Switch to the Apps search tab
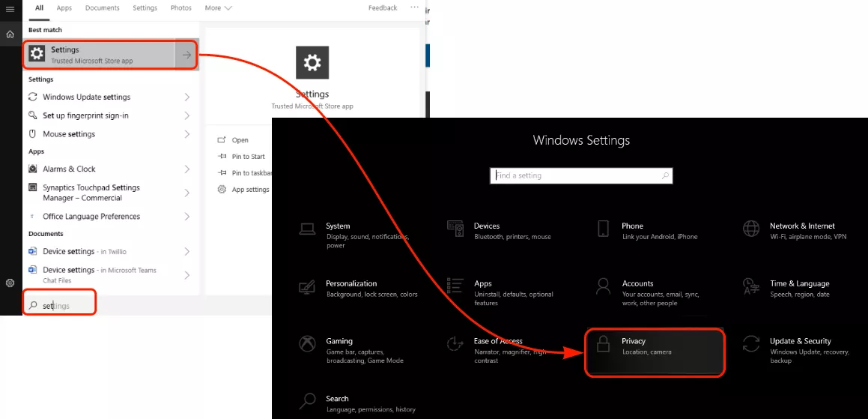Image resolution: width=868 pixels, height=419 pixels. click(64, 8)
